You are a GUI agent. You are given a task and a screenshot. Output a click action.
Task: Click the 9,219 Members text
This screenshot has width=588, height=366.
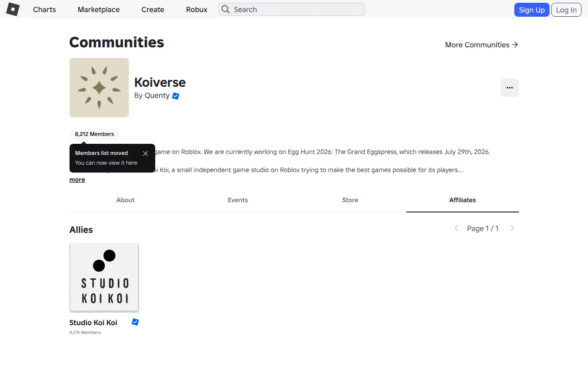pyautogui.click(x=85, y=333)
